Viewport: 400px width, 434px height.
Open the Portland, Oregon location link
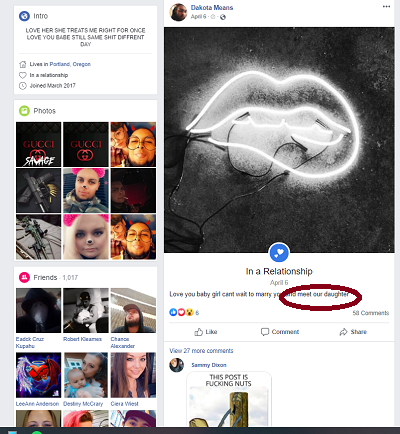70,64
